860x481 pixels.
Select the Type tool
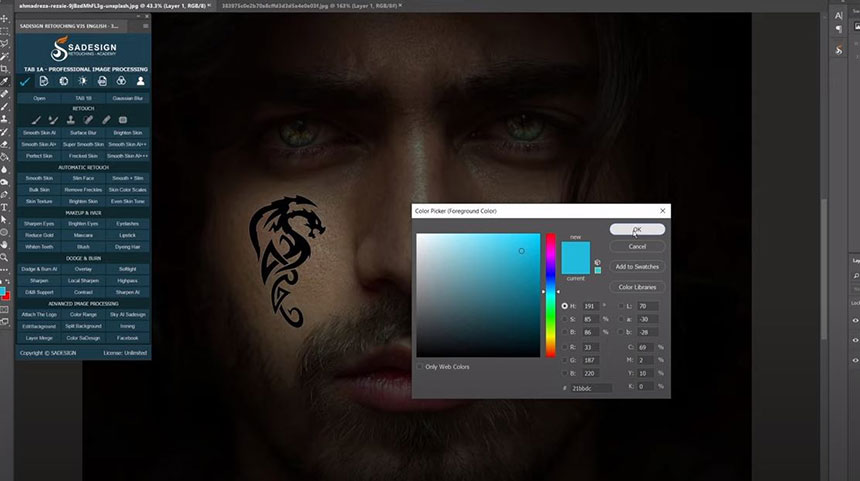[5, 207]
